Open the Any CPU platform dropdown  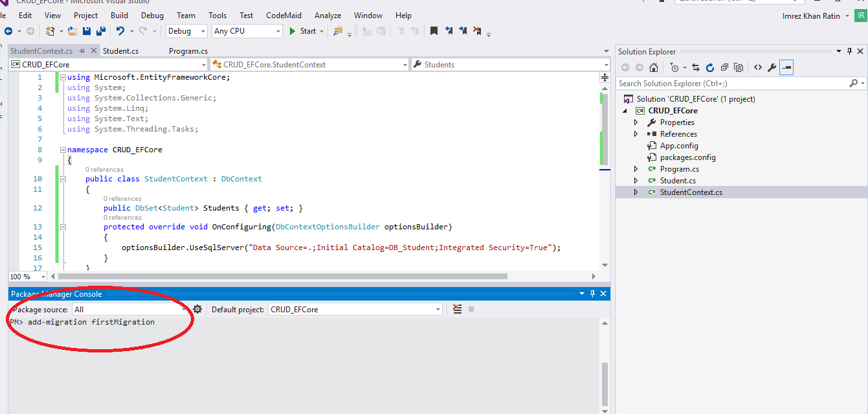(247, 31)
